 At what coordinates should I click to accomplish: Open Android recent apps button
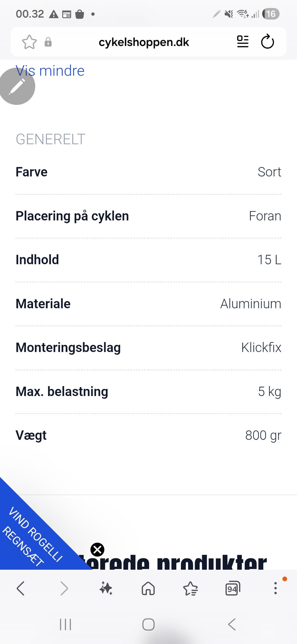pyautogui.click(x=65, y=624)
